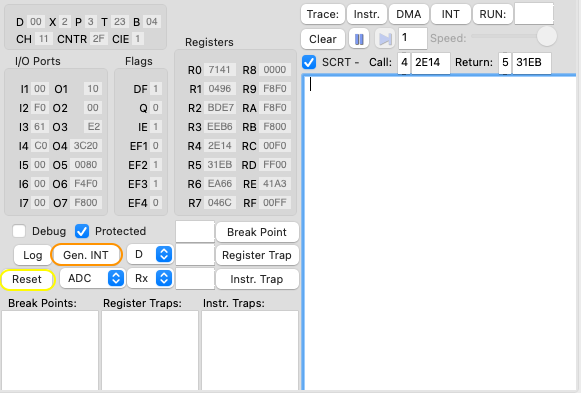
Task: Click the Gen. INT button
Action: coord(86,255)
